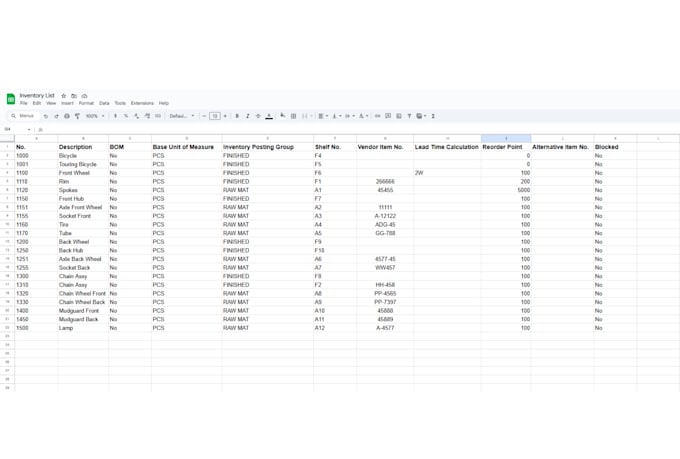Viewport: 680px width, 459px height.
Task: Print the spreadsheet using the printer icon
Action: click(67, 116)
